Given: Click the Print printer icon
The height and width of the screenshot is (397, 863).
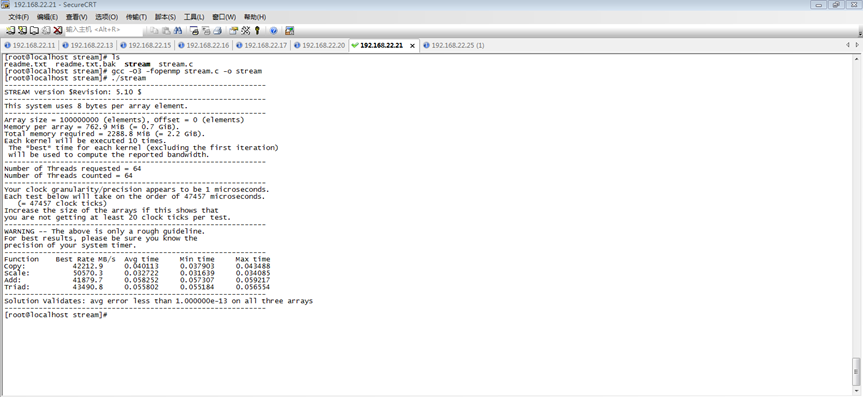Looking at the screenshot, I should pos(217,31).
